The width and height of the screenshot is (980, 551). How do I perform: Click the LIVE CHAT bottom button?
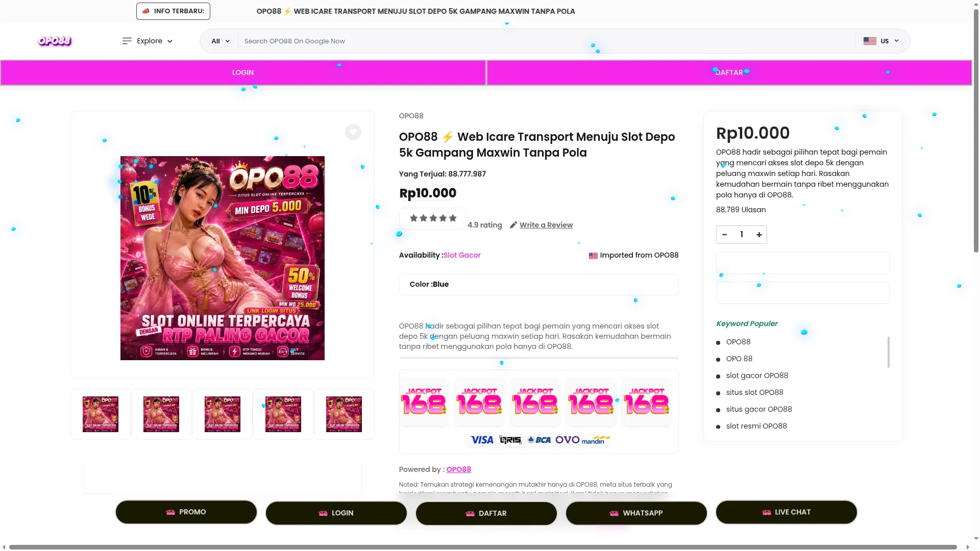(787, 512)
